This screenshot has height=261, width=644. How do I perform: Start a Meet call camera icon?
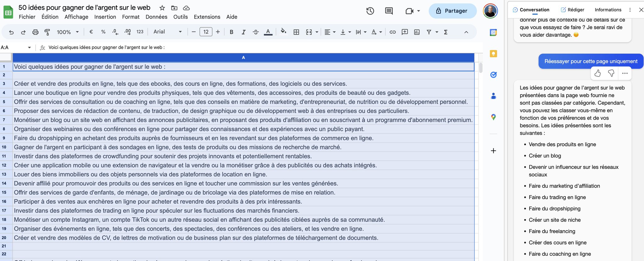pyautogui.click(x=409, y=11)
